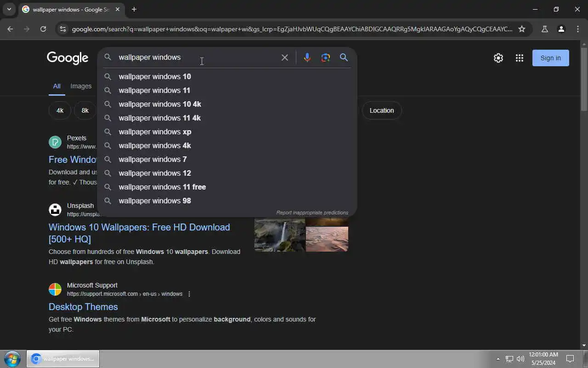Select suggestion wallpaper windows 10
The image size is (588, 368).
(227, 76)
